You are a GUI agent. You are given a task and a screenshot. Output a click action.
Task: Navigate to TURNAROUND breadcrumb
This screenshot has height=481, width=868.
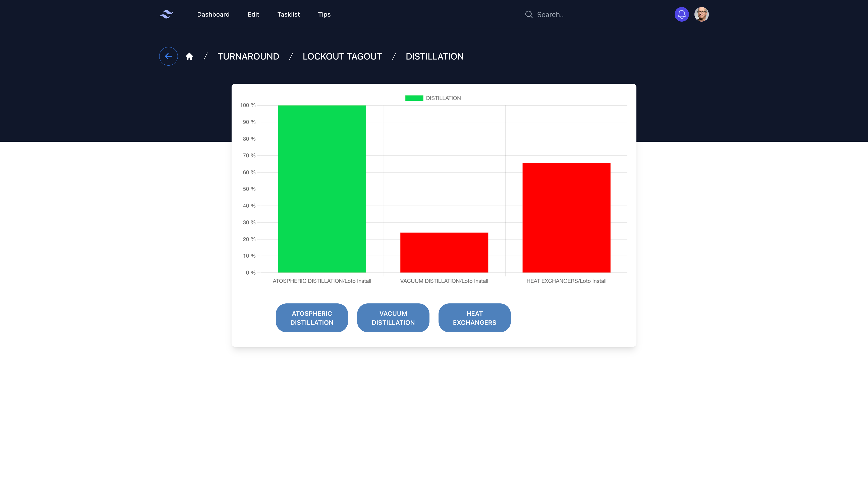click(x=248, y=56)
